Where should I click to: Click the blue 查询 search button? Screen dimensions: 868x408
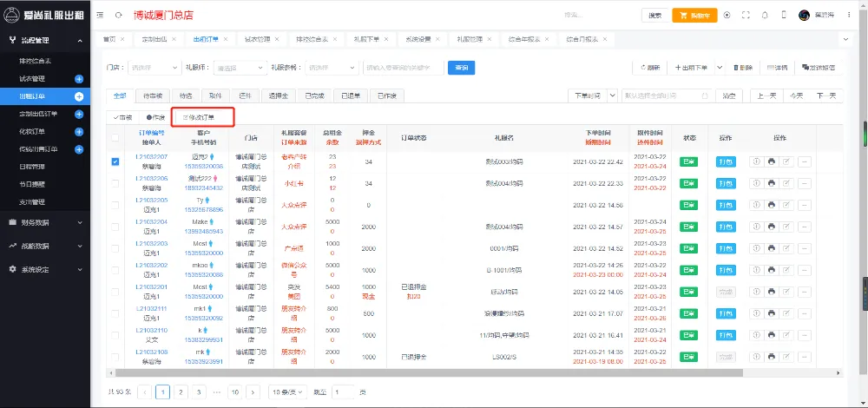(x=461, y=67)
